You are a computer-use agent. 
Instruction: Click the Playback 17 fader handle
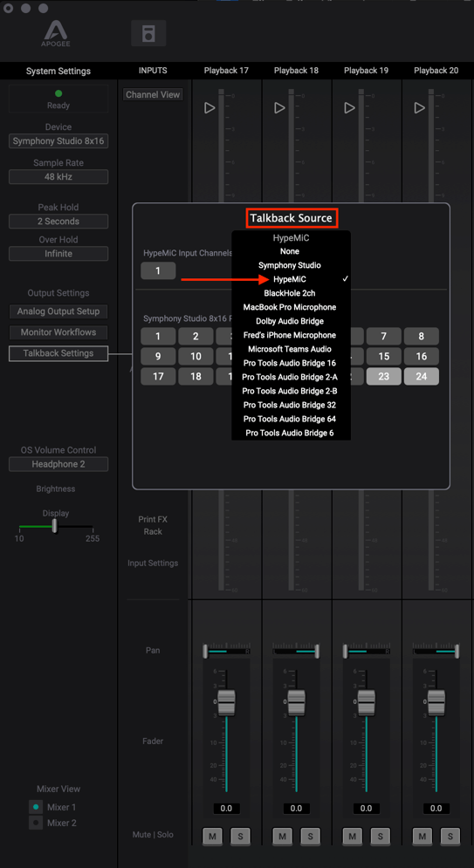226,702
